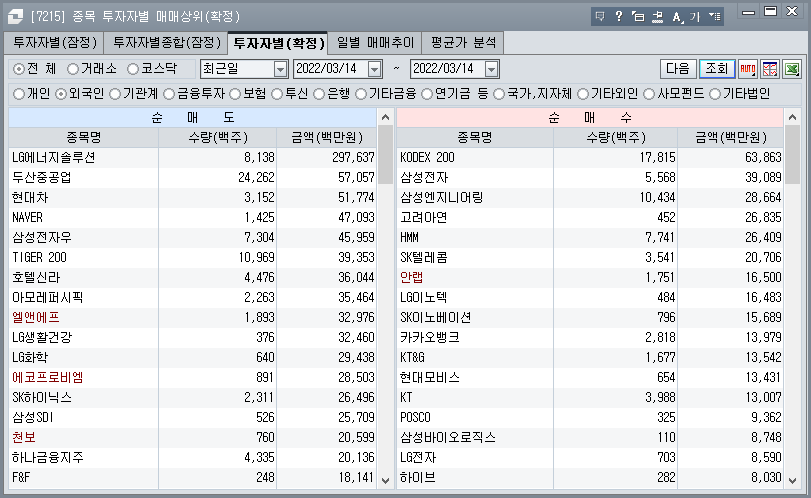The image size is (811, 498).
Task: Select the 코스닥 radio button
Action: pyautogui.click(x=133, y=69)
